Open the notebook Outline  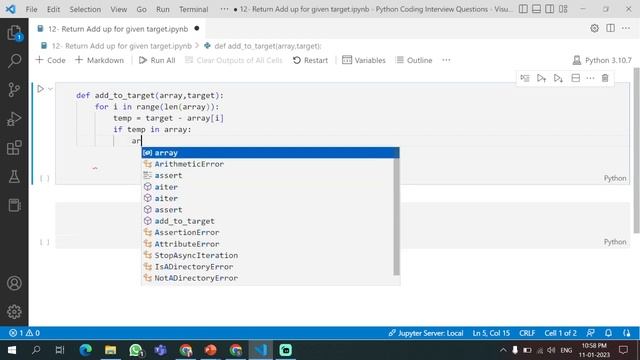[x=414, y=60]
